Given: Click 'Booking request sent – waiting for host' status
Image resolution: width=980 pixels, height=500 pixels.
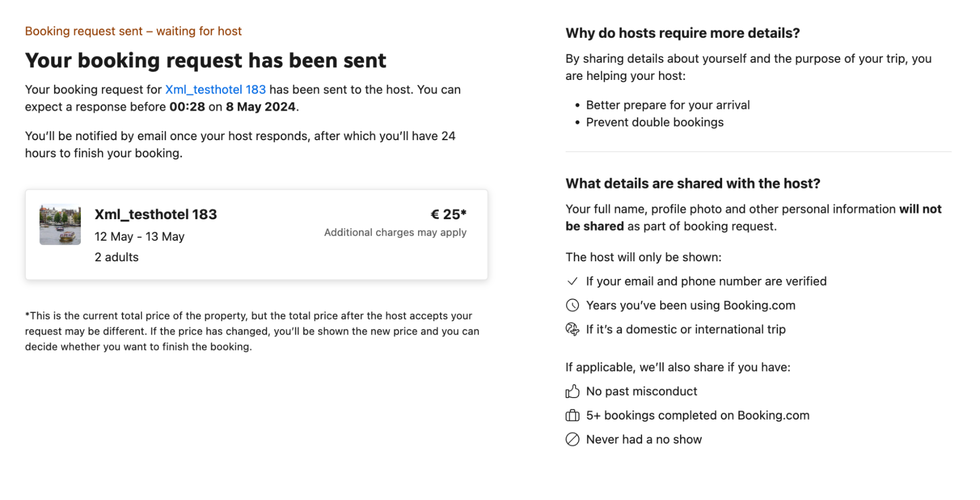Looking at the screenshot, I should click(x=133, y=31).
